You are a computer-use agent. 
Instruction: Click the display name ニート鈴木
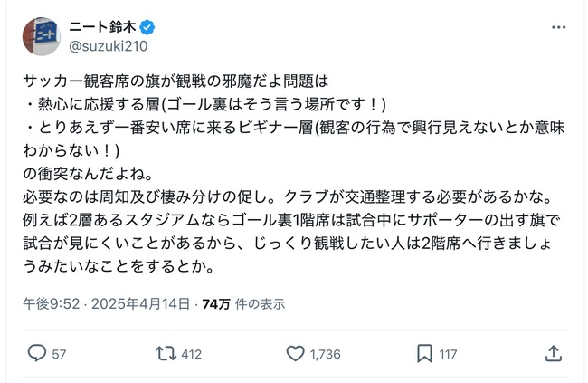point(102,27)
